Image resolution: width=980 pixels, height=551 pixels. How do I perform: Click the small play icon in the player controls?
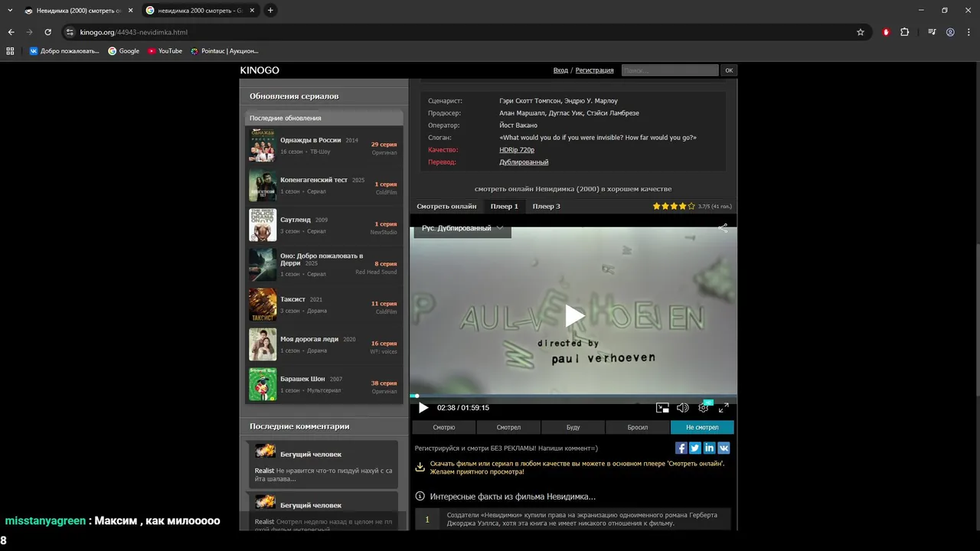[x=423, y=408]
